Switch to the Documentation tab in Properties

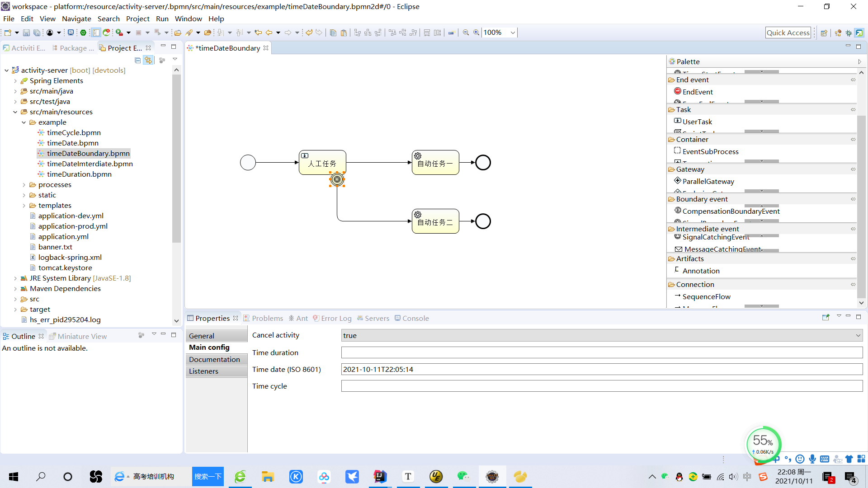(x=215, y=359)
